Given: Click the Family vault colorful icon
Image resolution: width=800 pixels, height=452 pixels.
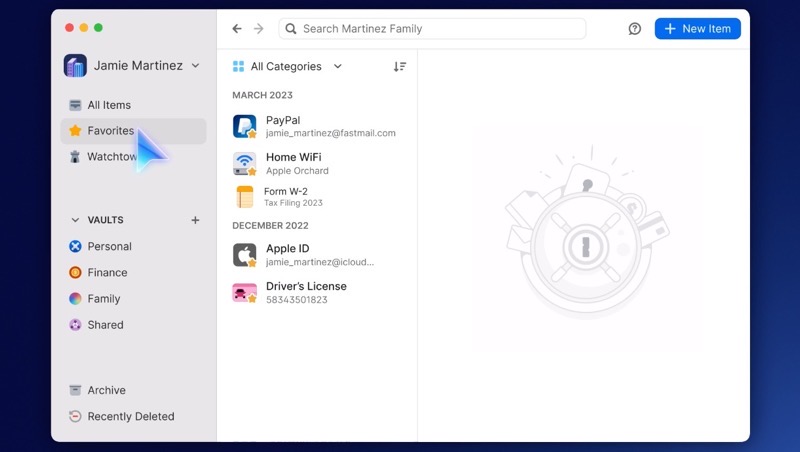Looking at the screenshot, I should 75,298.
